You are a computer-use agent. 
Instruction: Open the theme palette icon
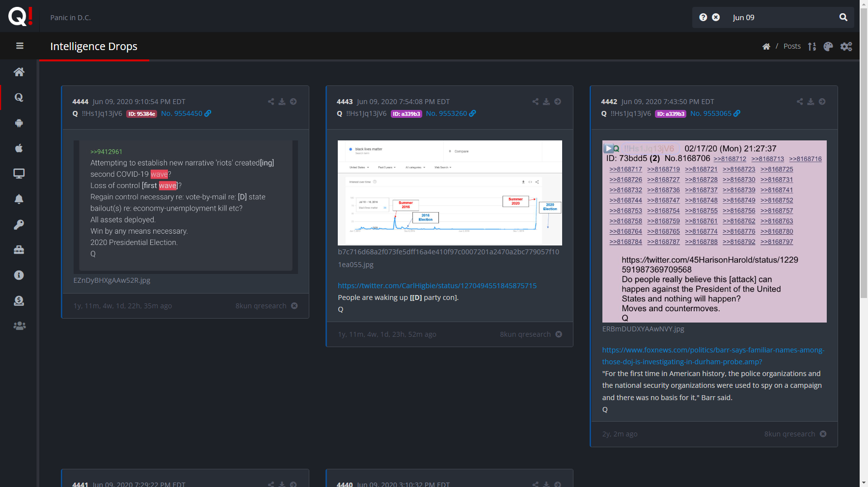click(828, 46)
